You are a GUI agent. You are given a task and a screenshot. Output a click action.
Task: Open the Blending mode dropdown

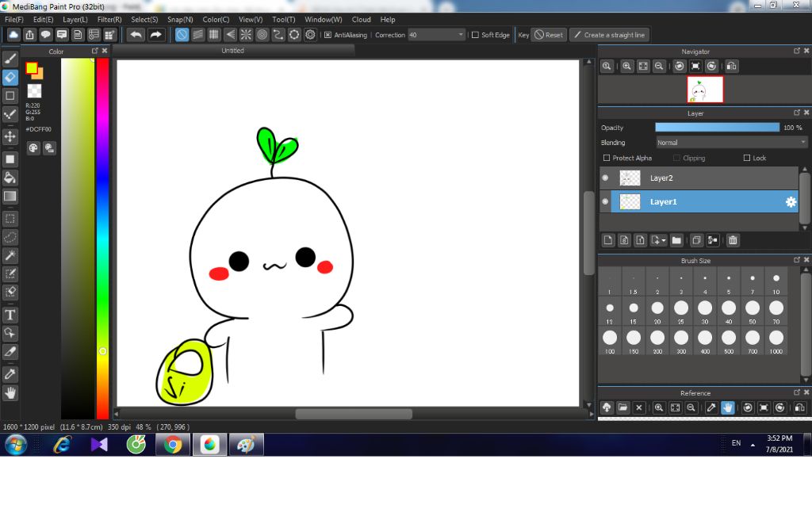731,143
